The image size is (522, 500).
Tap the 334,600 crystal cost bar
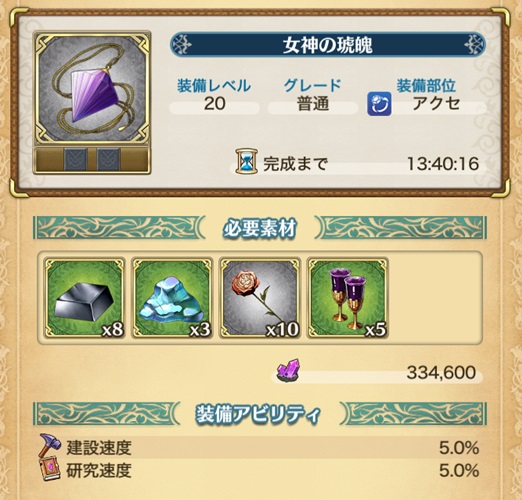point(378,372)
